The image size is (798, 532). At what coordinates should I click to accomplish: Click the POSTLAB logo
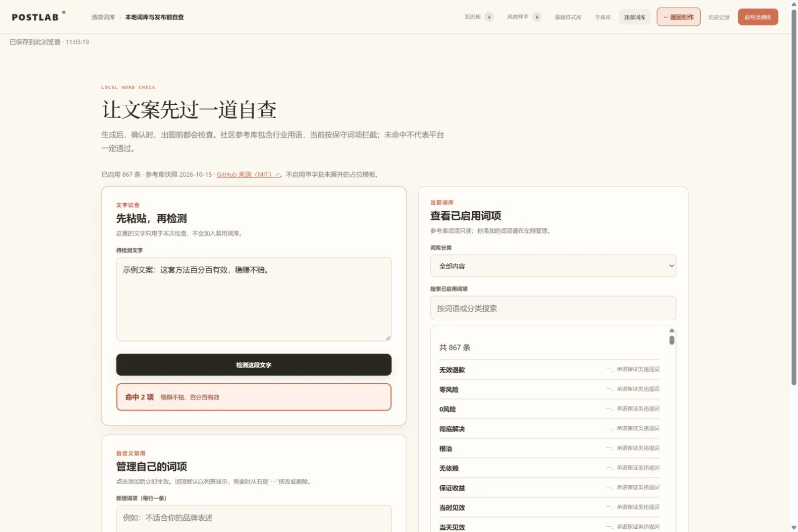38,17
